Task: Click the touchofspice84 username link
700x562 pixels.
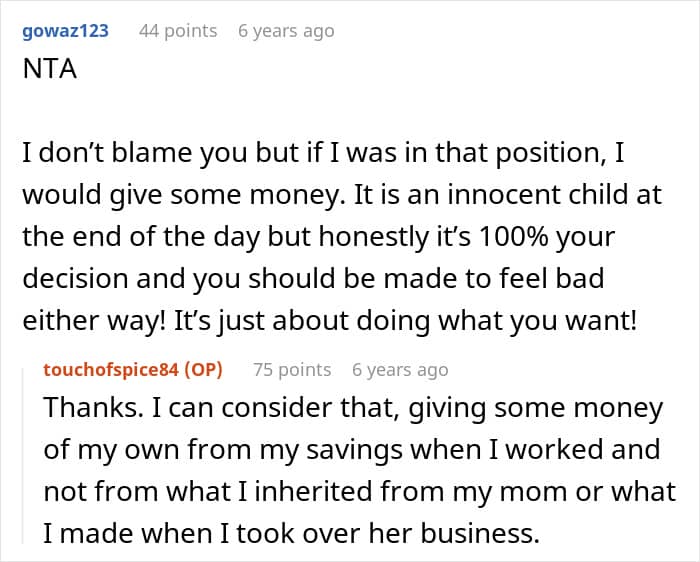Action: [110, 370]
